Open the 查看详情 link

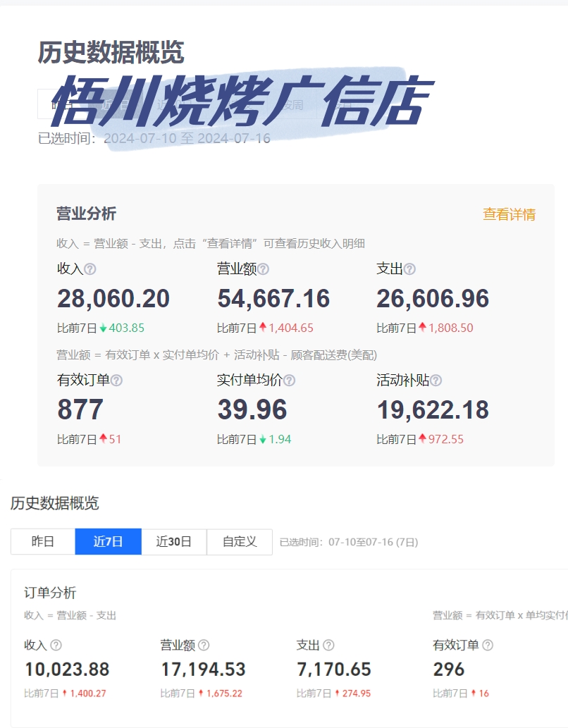coord(509,214)
